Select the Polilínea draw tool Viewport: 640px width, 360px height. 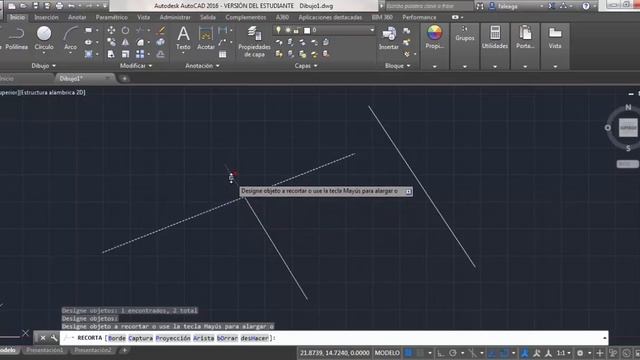[x=16, y=38]
